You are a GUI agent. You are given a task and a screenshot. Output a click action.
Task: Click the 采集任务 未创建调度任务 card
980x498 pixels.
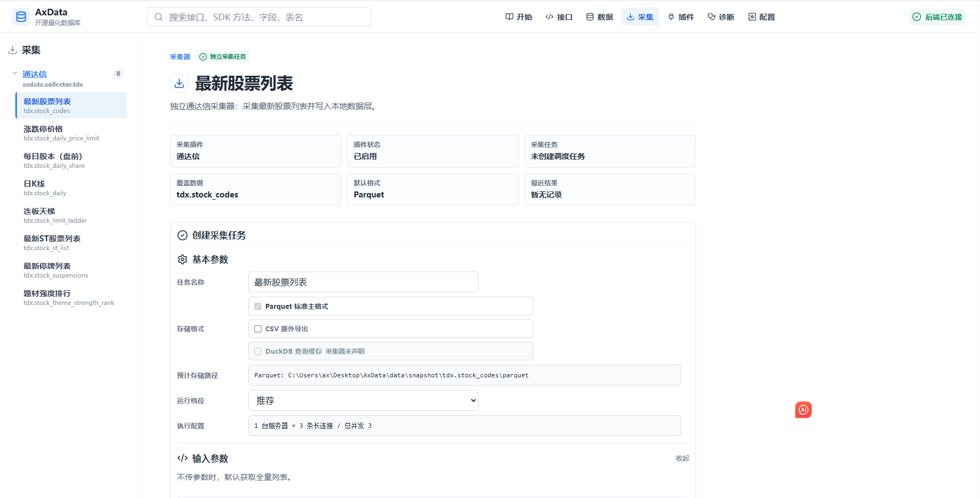coord(610,151)
